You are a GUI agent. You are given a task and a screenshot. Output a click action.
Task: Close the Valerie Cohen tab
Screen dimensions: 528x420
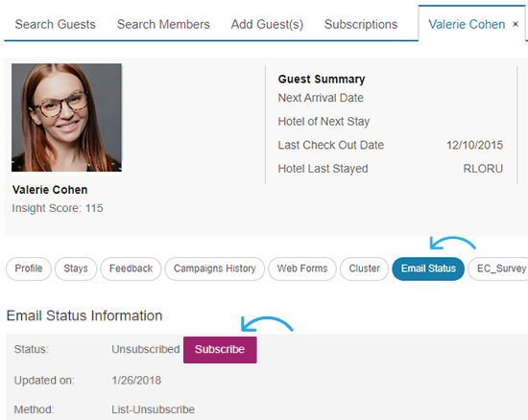coord(515,24)
